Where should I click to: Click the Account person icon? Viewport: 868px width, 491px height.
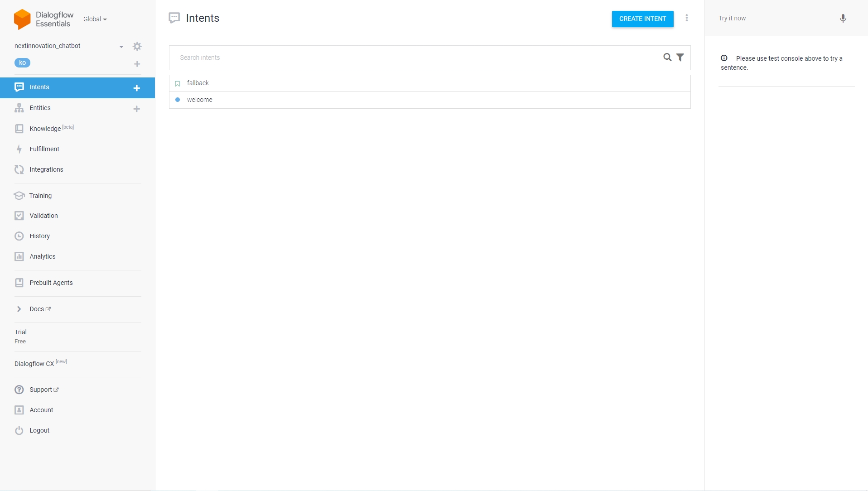pos(19,410)
